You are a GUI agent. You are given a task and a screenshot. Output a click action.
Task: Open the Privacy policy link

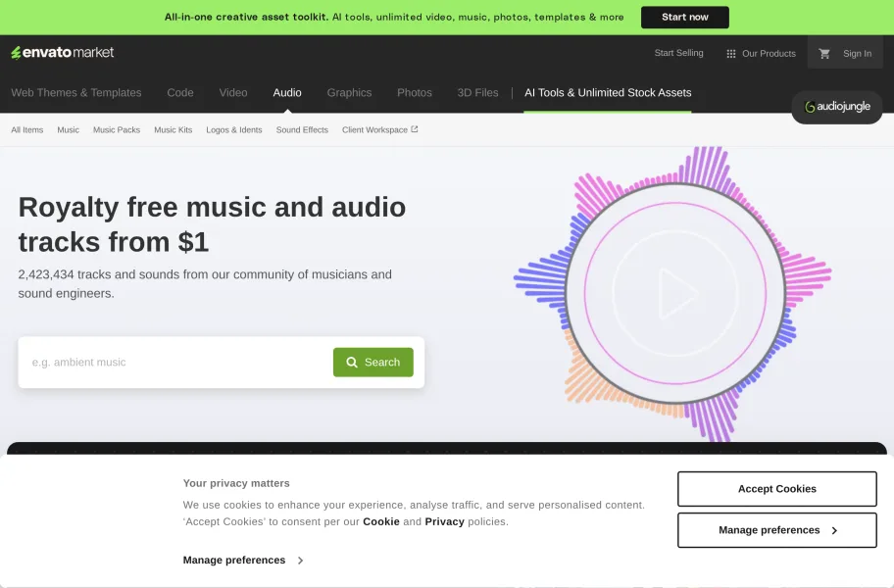coord(444,521)
